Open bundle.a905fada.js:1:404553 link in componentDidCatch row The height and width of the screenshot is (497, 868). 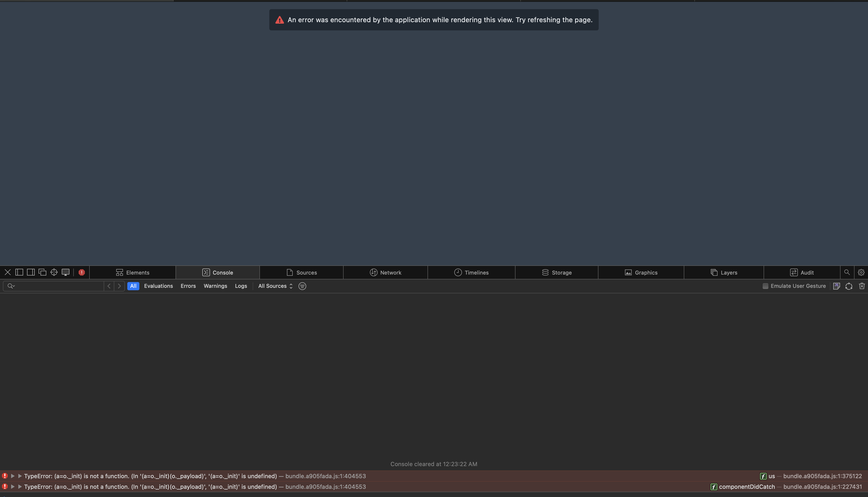pos(325,487)
